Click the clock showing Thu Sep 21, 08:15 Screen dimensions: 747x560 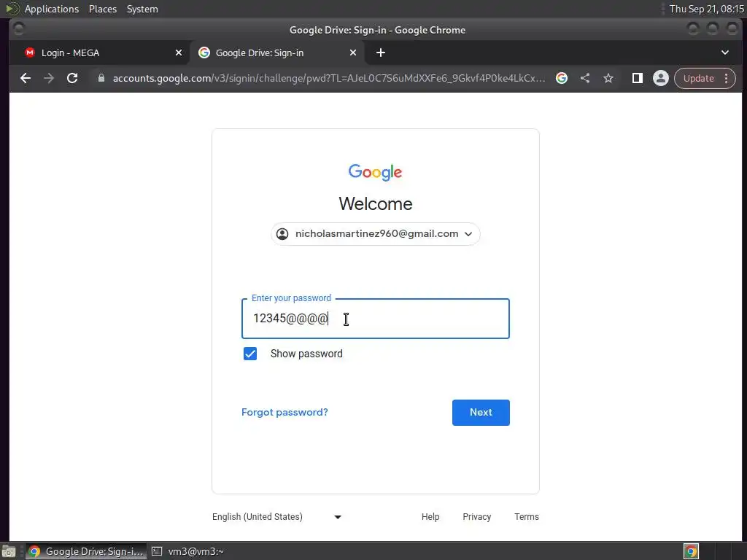pos(706,9)
